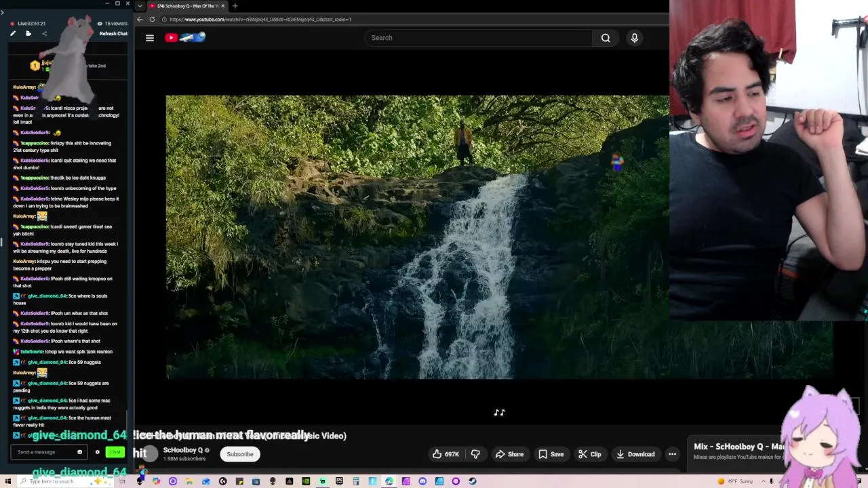Create a clip with the Clip button
868x488 pixels.
[x=589, y=454]
